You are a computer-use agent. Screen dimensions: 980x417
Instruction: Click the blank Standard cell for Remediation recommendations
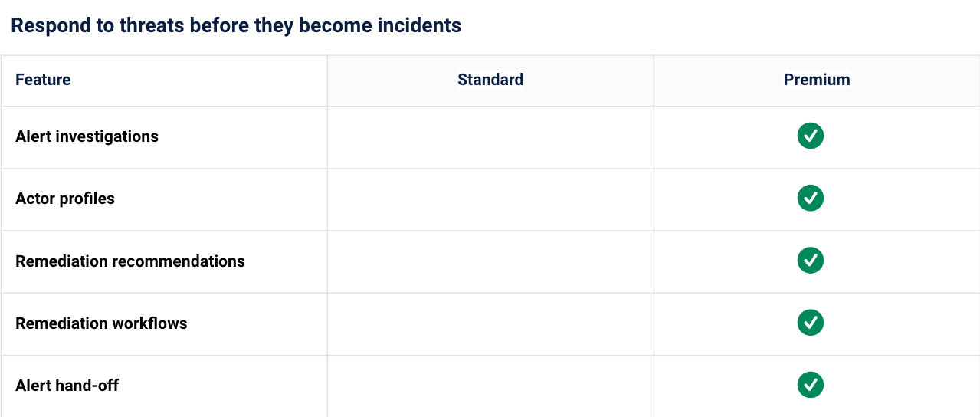[x=490, y=261]
